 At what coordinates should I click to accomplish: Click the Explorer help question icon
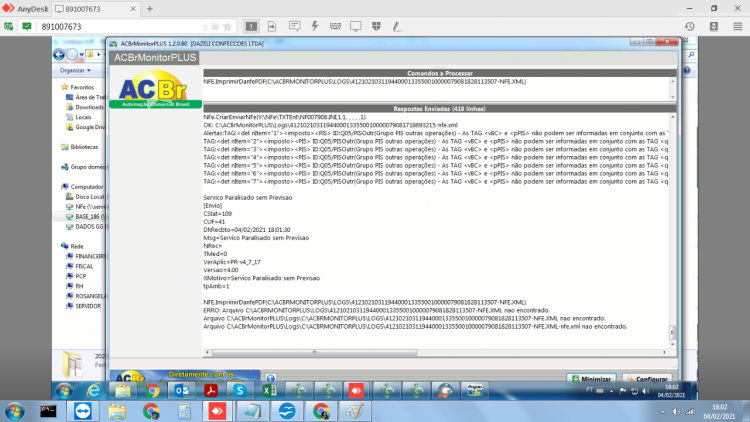click(x=687, y=70)
